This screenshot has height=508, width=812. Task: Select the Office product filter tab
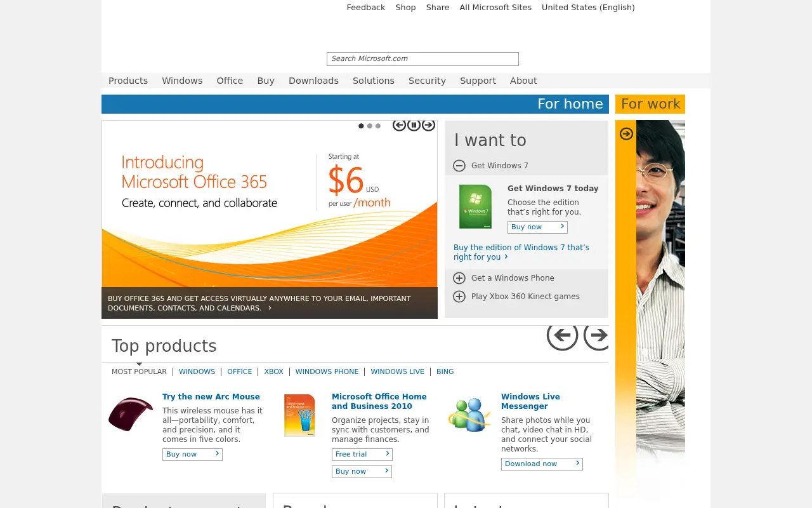point(240,372)
